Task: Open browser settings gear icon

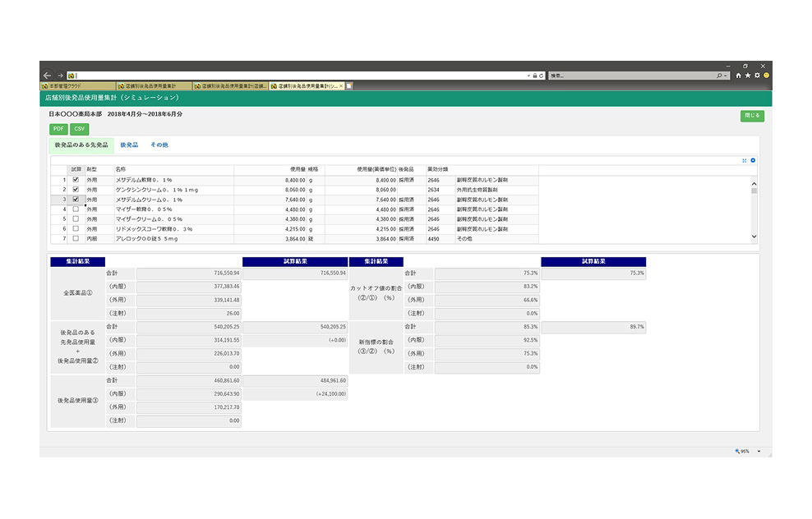Action: [757, 75]
